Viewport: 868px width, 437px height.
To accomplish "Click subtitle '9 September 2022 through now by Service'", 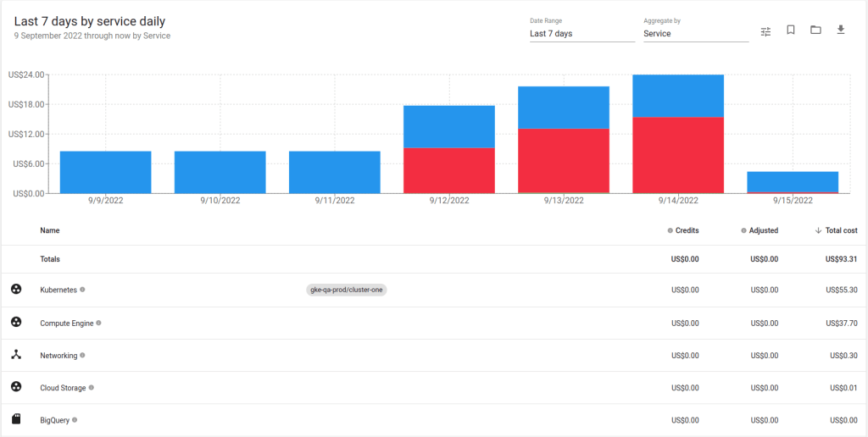I will click(92, 36).
